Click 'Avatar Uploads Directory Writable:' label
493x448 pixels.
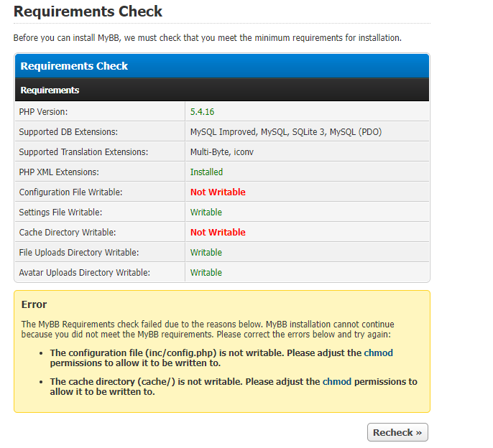(84, 272)
